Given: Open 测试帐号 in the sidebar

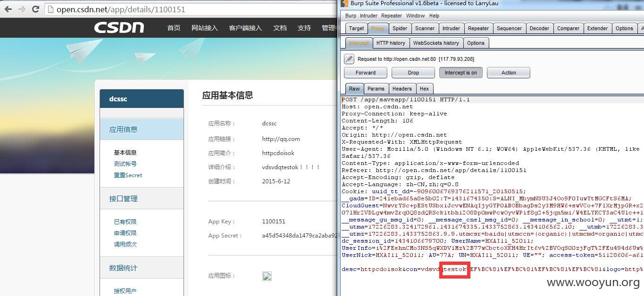Looking at the screenshot, I should [125, 164].
